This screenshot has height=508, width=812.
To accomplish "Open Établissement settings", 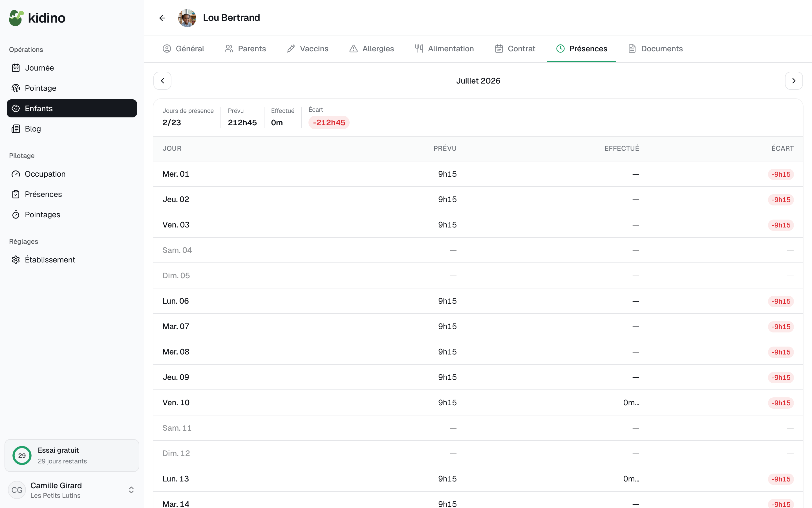I will click(x=72, y=260).
